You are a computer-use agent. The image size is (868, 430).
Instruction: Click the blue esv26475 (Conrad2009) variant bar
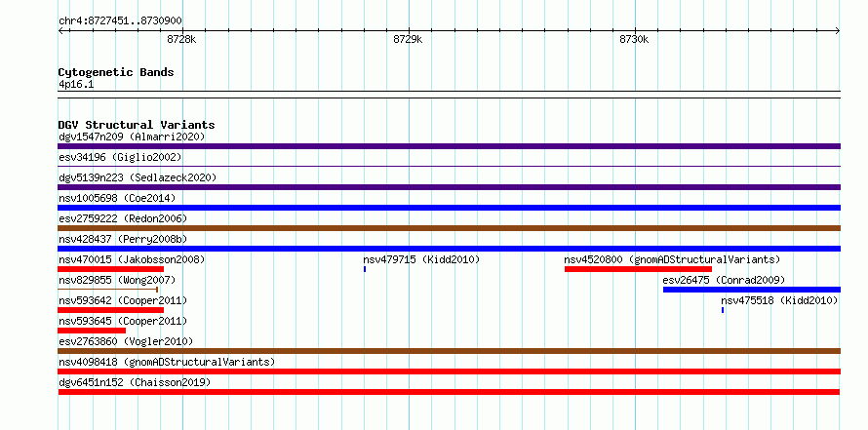click(752, 290)
